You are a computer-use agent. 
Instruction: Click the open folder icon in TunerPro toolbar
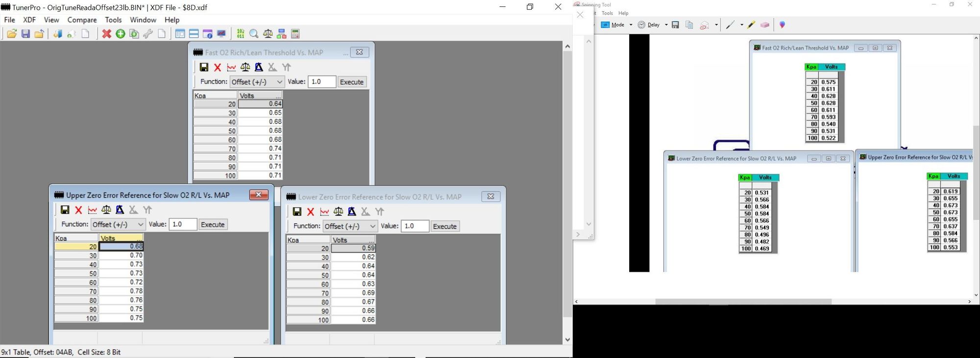(12, 34)
